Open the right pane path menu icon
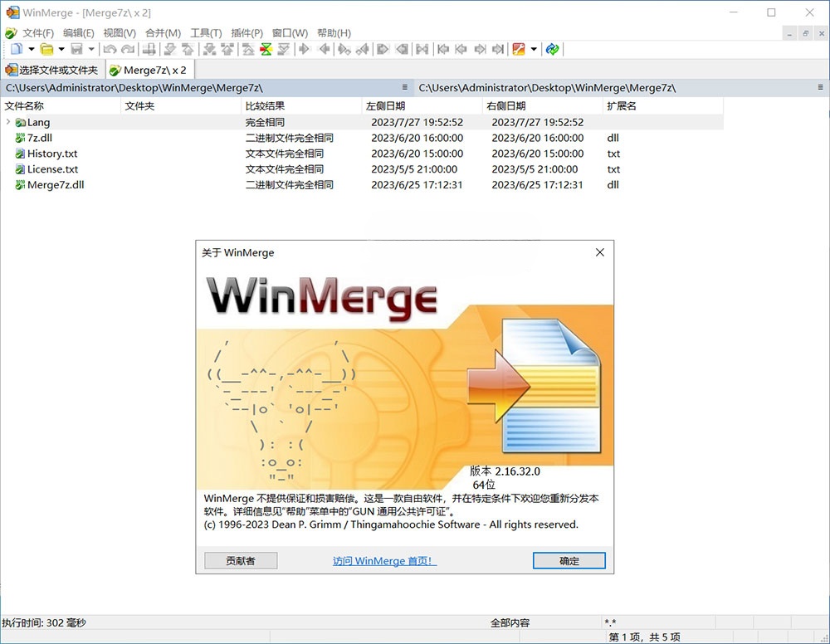Screen dimensions: 830x644 click(820, 87)
